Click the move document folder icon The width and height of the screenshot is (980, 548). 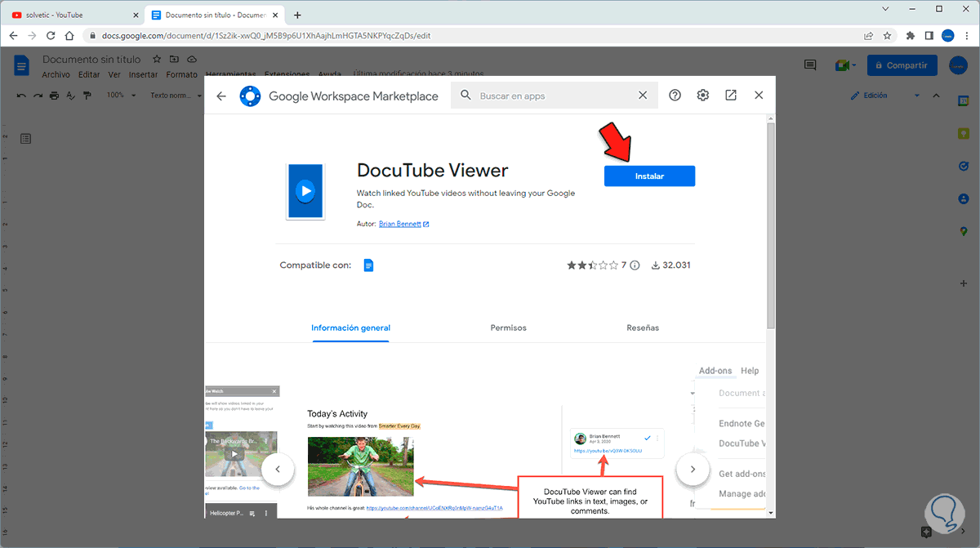(x=174, y=60)
